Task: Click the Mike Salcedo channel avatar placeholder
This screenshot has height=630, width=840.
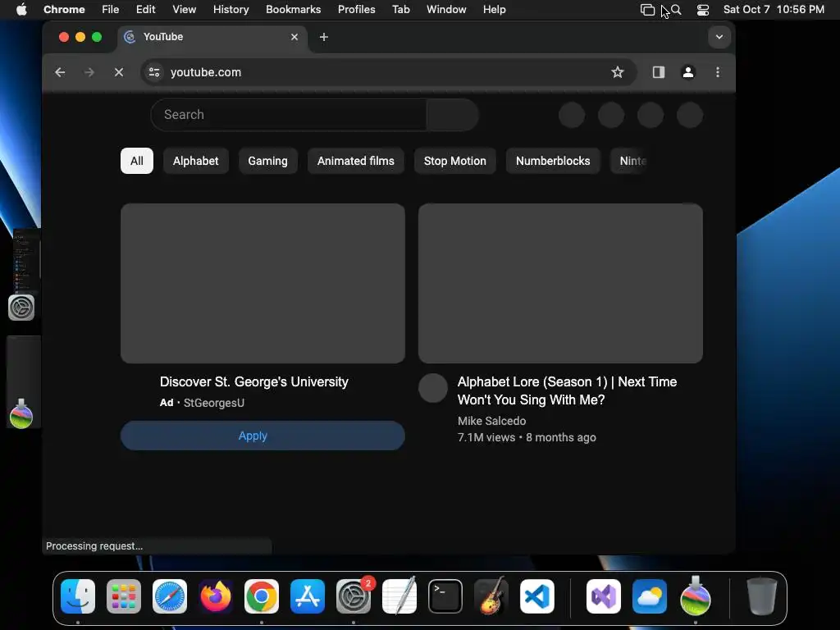Action: (433, 388)
